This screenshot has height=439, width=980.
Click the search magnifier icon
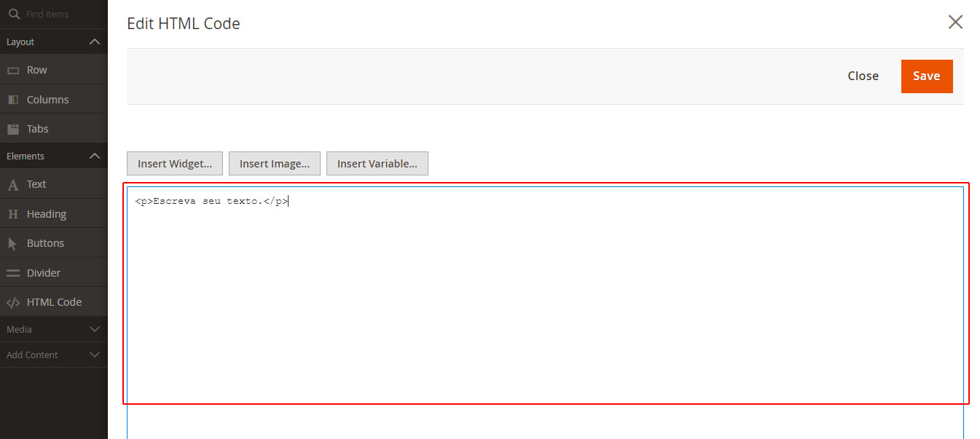[x=13, y=14]
